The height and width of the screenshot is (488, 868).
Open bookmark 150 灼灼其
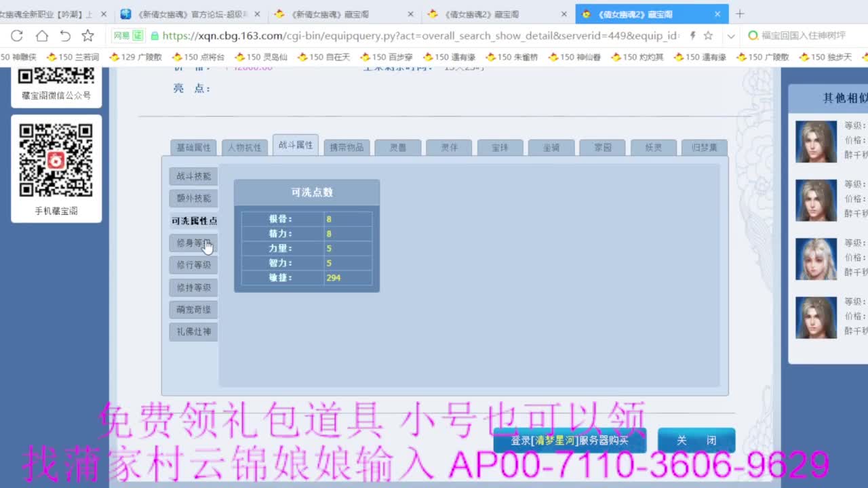[x=637, y=58]
